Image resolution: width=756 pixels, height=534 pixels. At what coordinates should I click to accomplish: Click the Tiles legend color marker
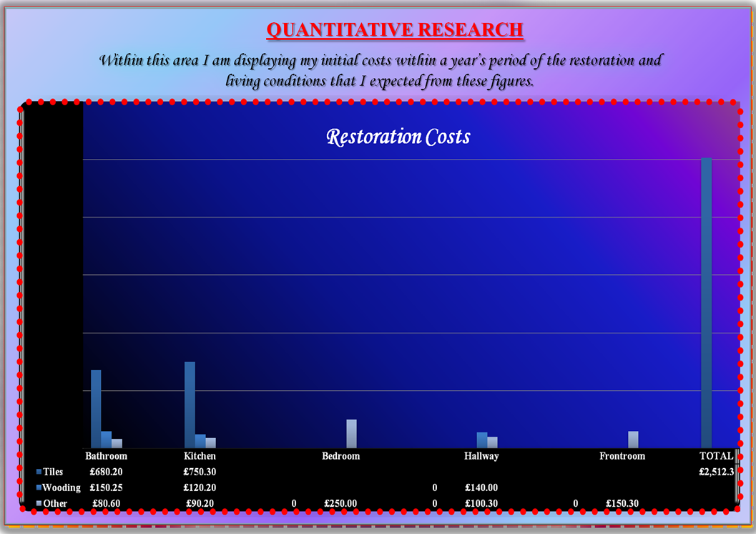point(39,472)
